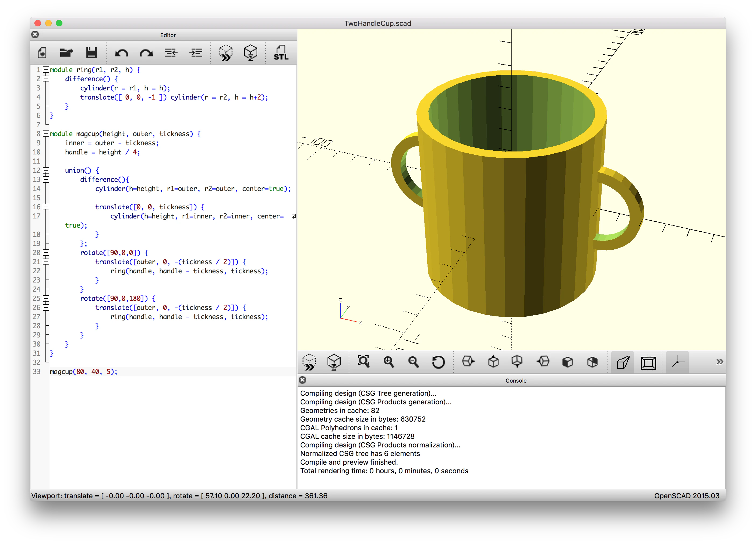This screenshot has height=544, width=756.
Task: Zoom in on the 3D view
Action: click(x=389, y=362)
